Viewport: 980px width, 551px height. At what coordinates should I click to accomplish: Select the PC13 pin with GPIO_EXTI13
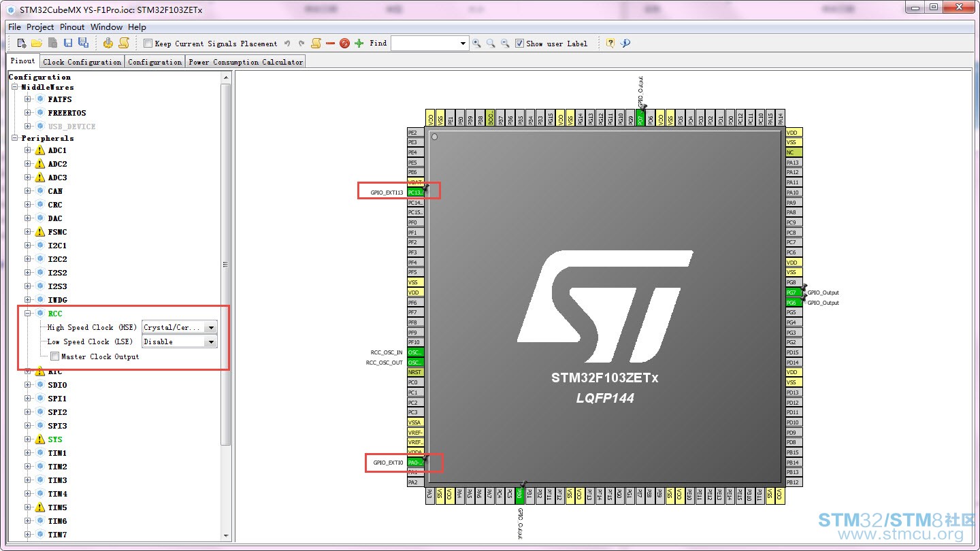pyautogui.click(x=415, y=193)
